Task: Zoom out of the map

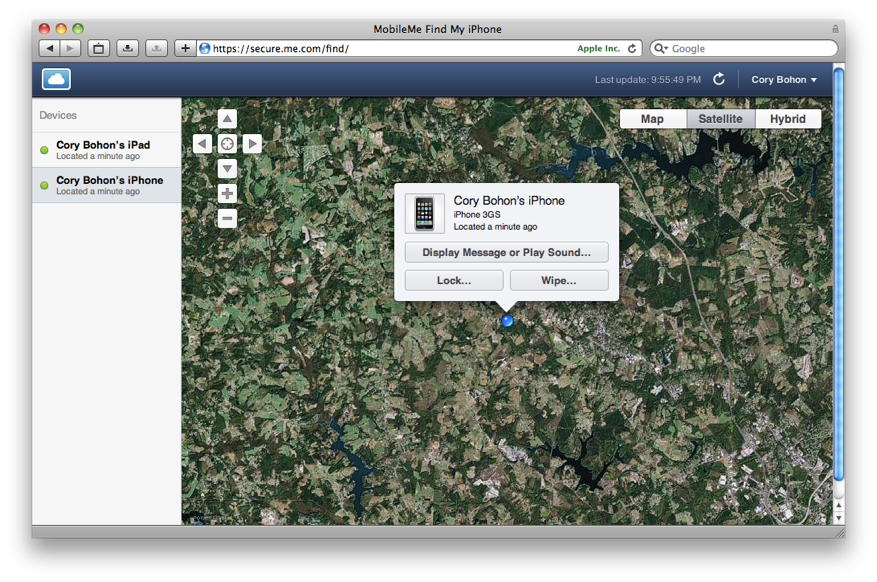Action: tap(227, 218)
